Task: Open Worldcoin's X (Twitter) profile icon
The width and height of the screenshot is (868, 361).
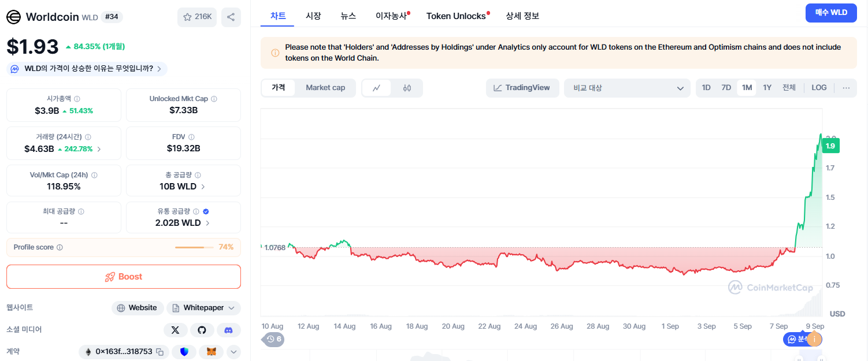Action: point(175,330)
